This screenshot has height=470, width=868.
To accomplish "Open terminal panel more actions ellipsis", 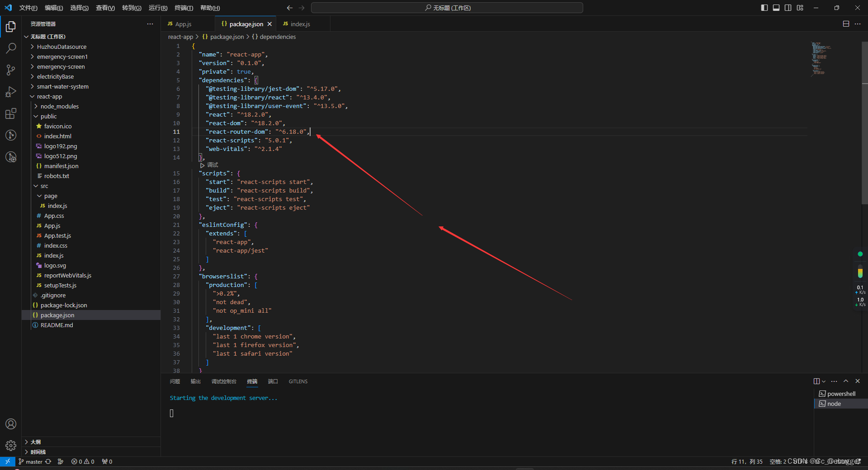I will 834,381.
